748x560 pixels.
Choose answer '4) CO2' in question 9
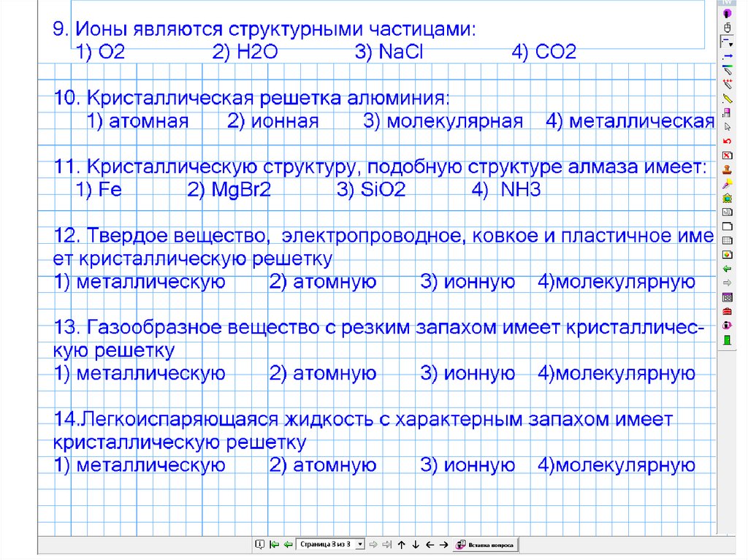[x=543, y=52]
